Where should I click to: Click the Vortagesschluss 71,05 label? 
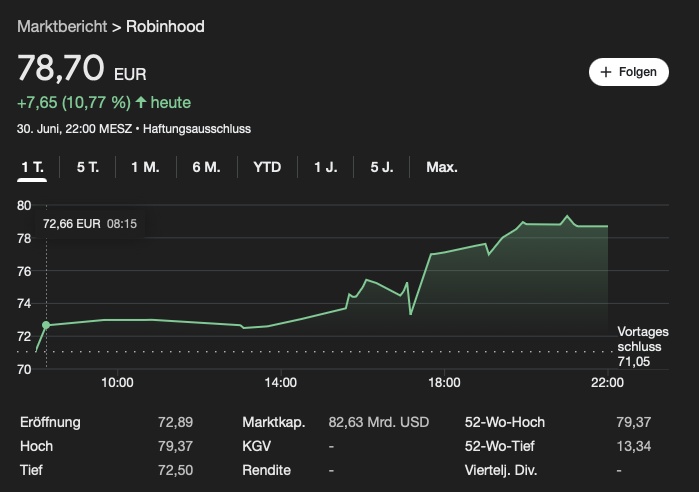[x=642, y=346]
